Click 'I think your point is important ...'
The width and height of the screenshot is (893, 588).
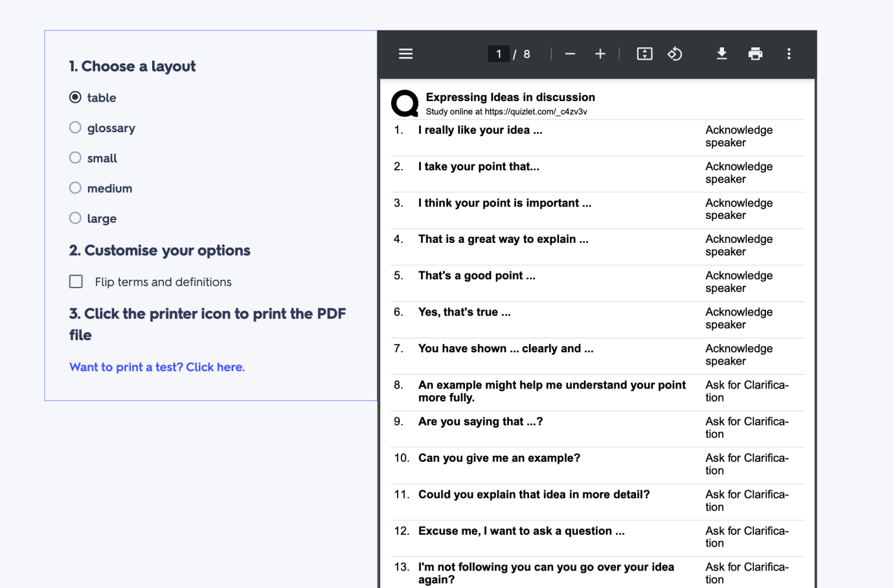(x=504, y=203)
